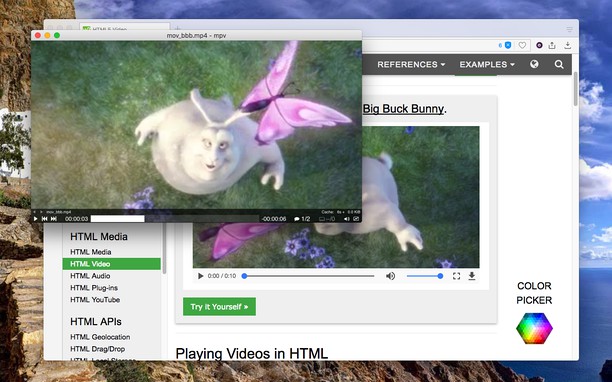Click the globe translate icon
Image resolution: width=612 pixels, height=382 pixels.
point(534,64)
